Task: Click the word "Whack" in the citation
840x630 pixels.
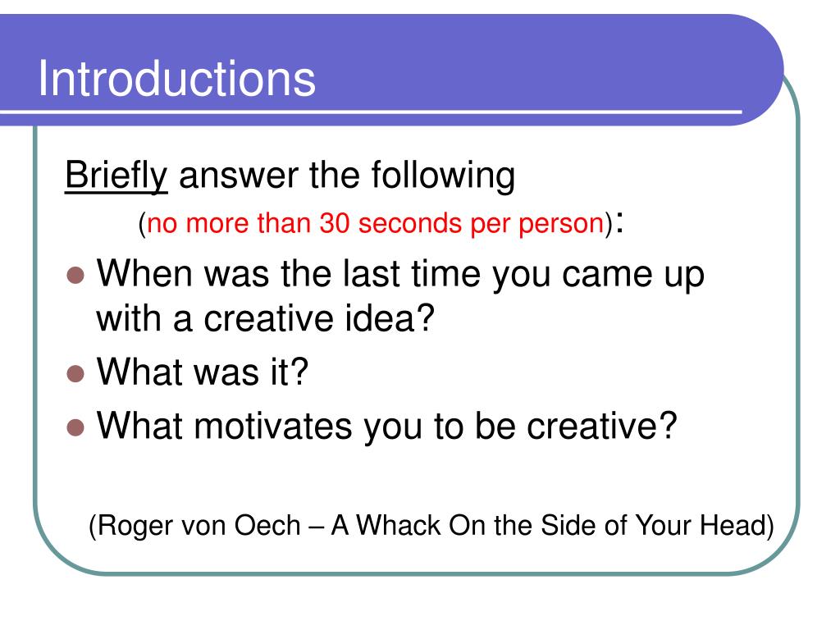Action: pyautogui.click(x=398, y=526)
